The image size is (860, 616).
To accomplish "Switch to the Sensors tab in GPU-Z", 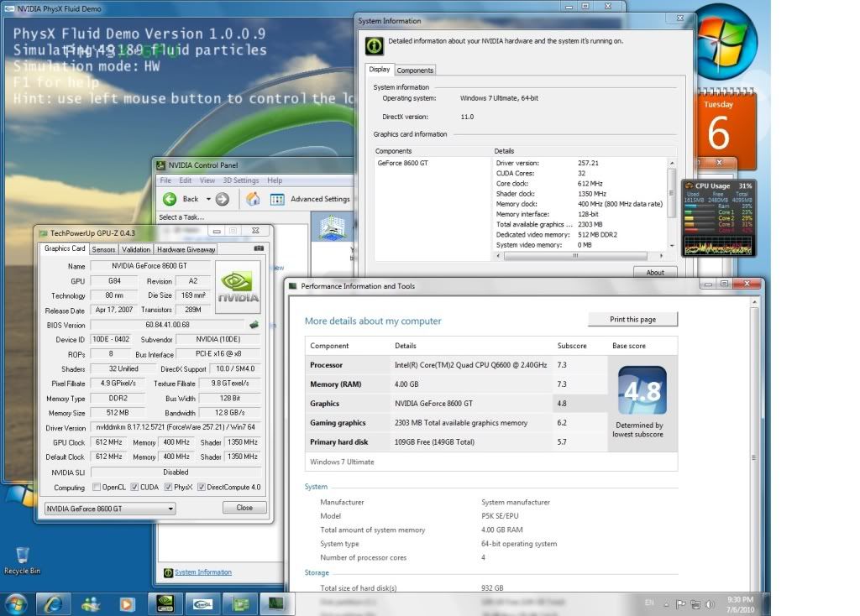I will point(103,249).
